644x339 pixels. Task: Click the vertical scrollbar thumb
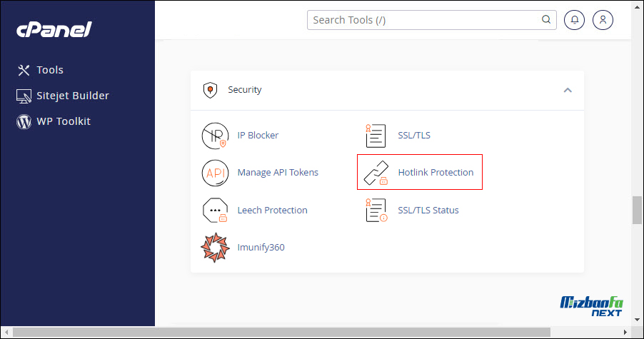pos(637,210)
